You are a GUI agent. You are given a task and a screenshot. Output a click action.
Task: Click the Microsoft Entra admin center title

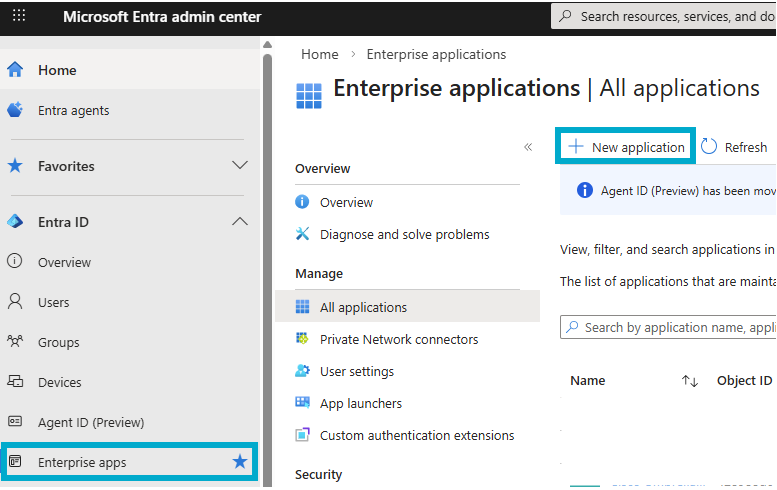(162, 16)
